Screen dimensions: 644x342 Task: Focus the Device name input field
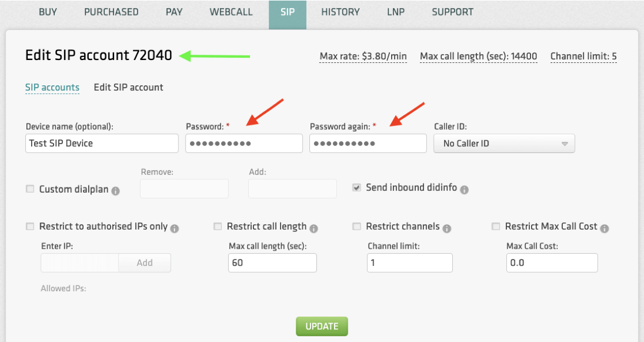click(x=102, y=144)
